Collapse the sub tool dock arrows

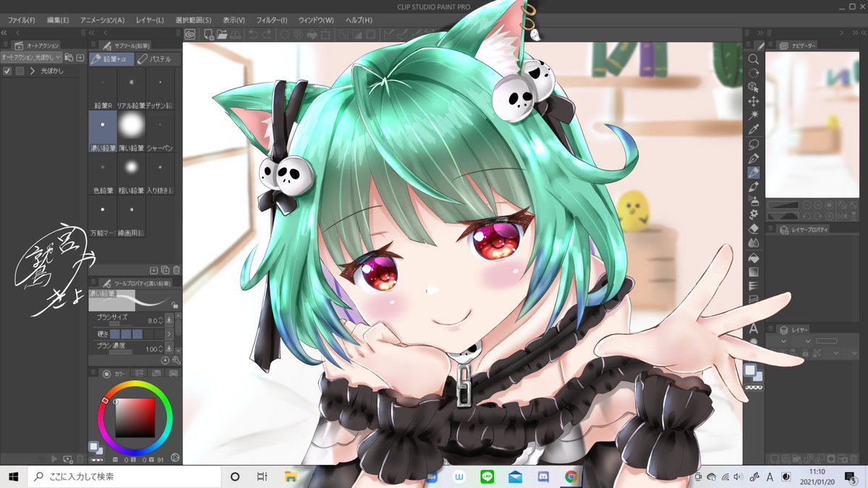pyautogui.click(x=93, y=33)
